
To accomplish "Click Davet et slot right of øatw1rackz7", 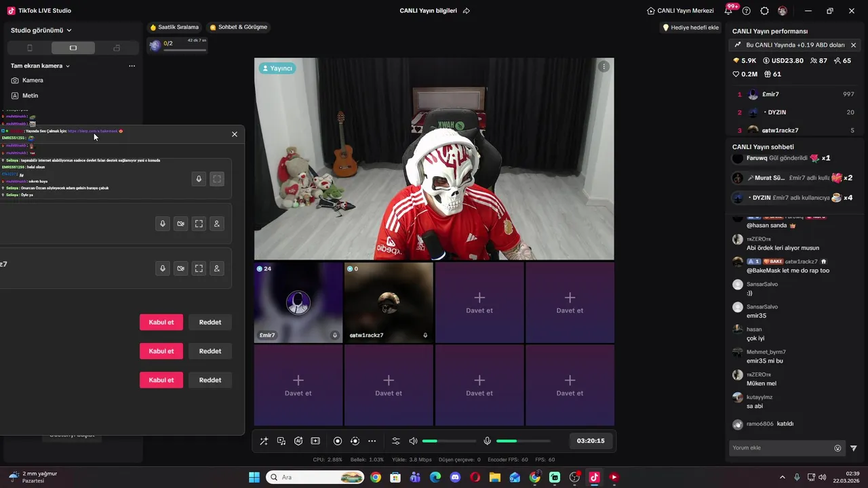I will tap(479, 302).
